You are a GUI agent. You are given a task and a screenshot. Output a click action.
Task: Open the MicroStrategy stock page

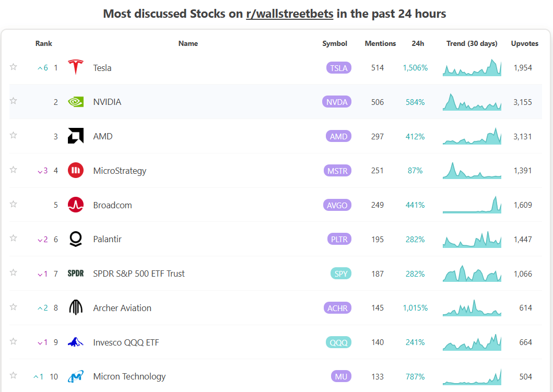coord(120,171)
